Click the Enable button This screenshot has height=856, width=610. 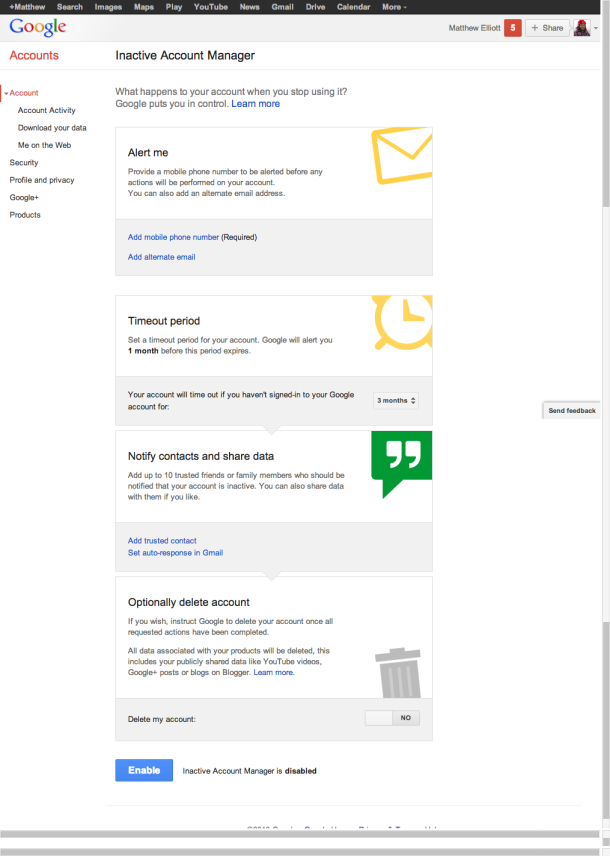point(144,770)
